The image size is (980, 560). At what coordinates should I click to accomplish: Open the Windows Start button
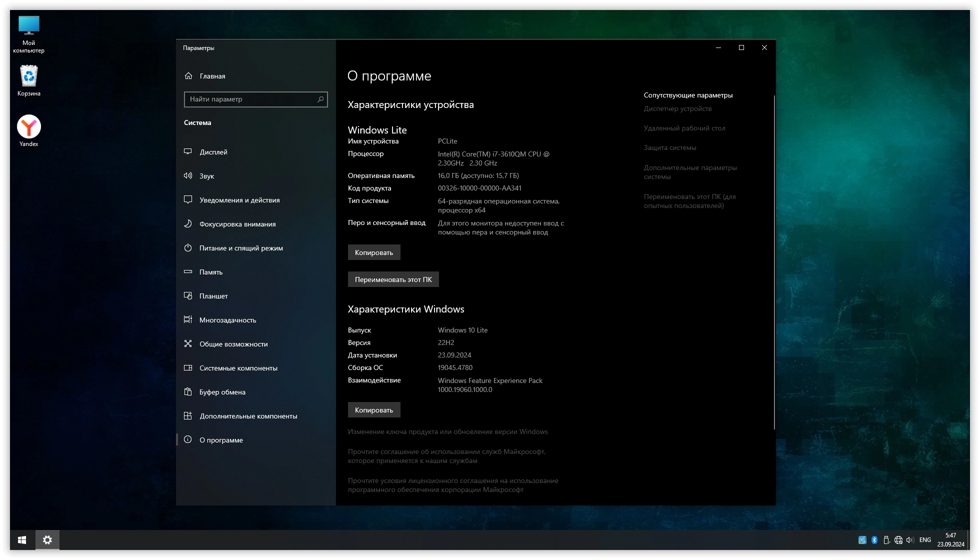[22, 540]
